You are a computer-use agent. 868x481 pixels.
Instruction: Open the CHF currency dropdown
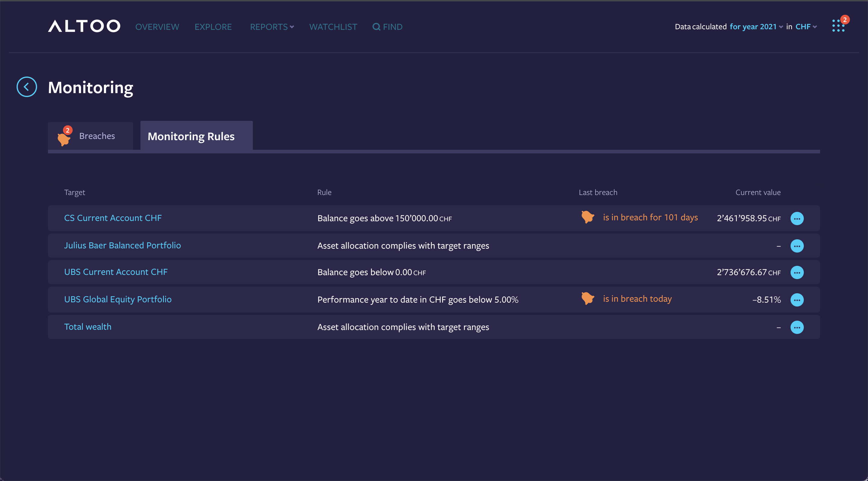point(806,27)
